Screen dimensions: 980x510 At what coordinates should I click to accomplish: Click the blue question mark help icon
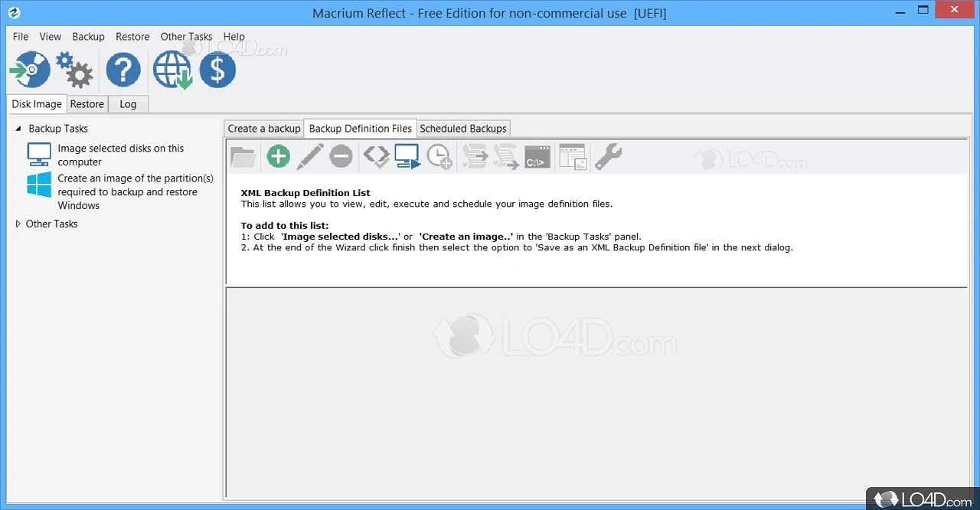pyautogui.click(x=123, y=70)
